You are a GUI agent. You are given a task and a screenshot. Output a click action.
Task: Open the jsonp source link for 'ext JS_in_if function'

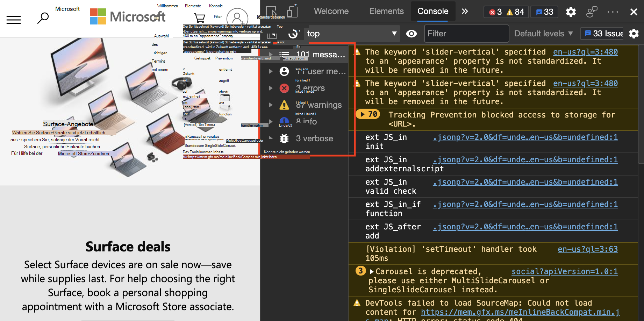click(525, 204)
